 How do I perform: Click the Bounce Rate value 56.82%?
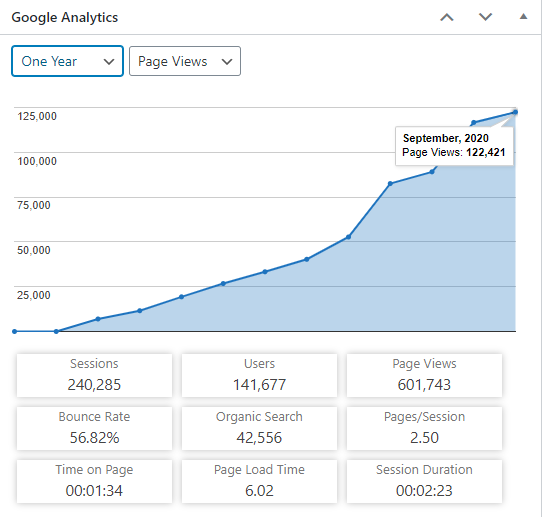pos(94,438)
